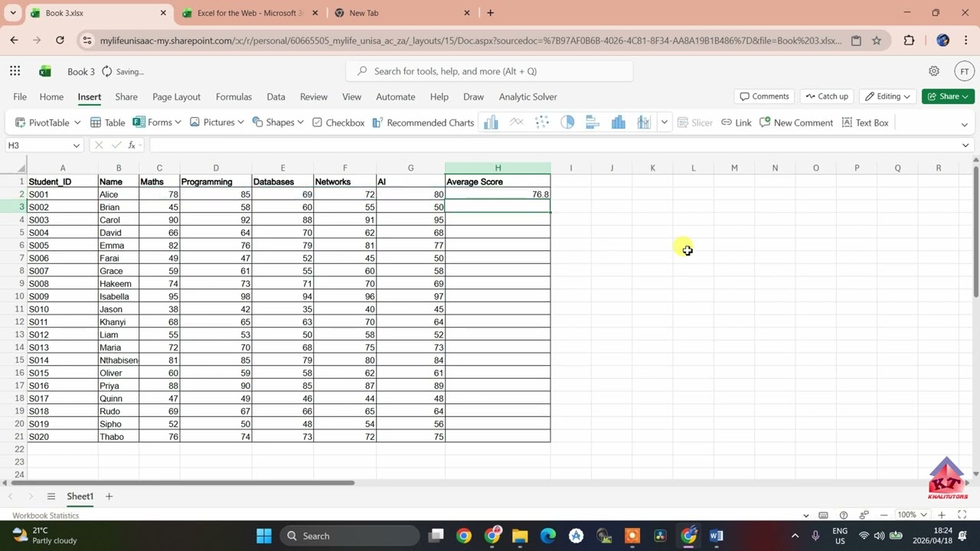Insert a bar chart from the ribbon
This screenshot has height=551, width=980.
(593, 122)
